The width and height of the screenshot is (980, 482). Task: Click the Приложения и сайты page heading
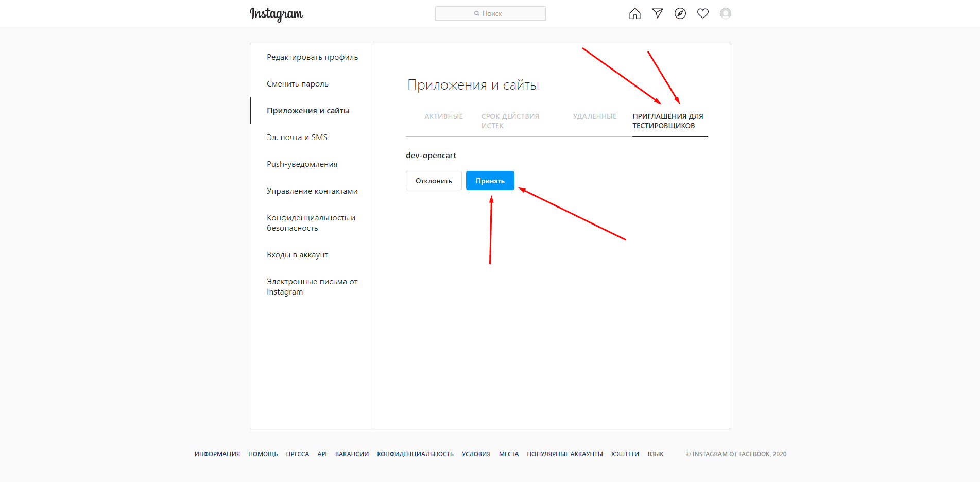click(473, 85)
